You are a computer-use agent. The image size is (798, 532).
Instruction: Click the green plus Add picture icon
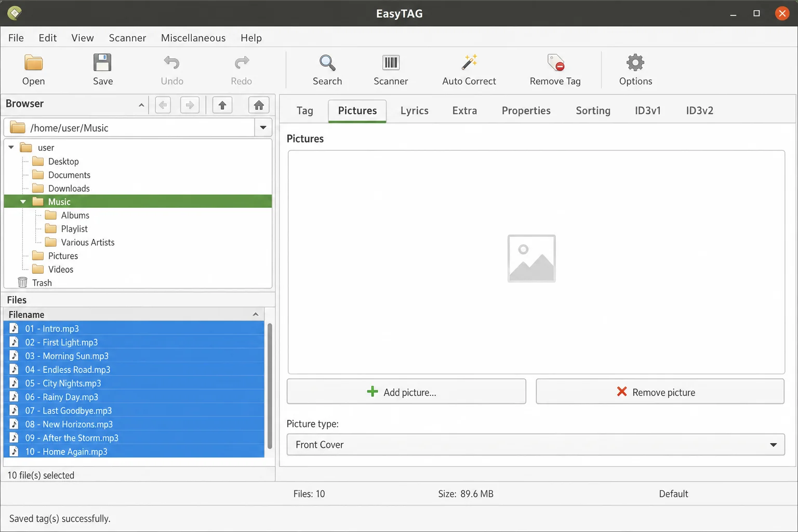[x=373, y=392]
